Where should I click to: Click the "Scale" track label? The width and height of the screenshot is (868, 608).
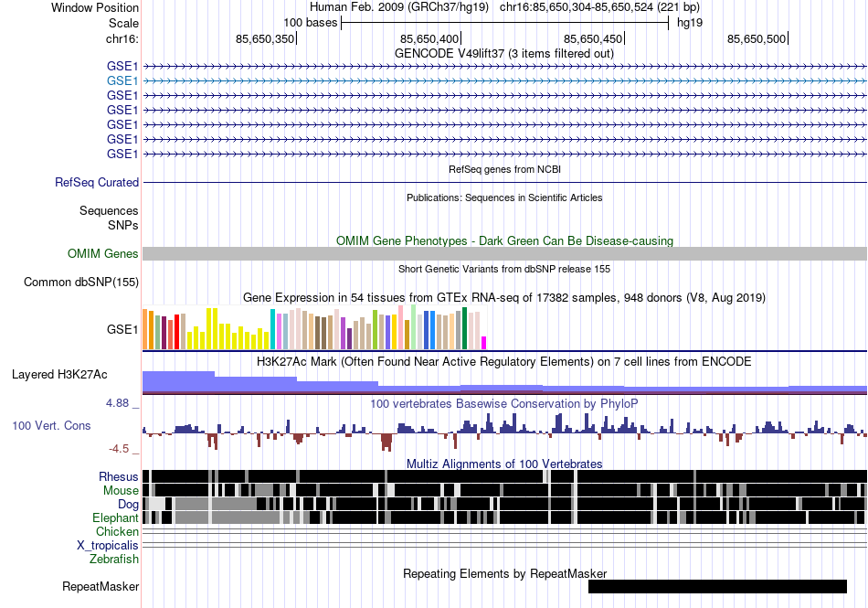(x=123, y=23)
